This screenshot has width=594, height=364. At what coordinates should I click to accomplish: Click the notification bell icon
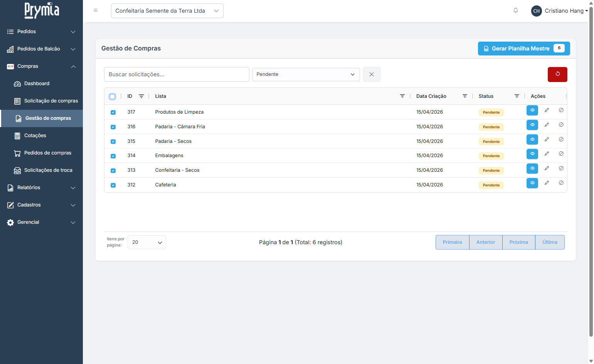tap(515, 10)
